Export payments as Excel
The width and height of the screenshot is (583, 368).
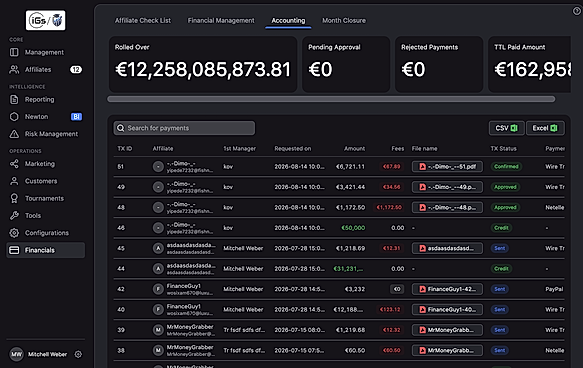click(545, 128)
